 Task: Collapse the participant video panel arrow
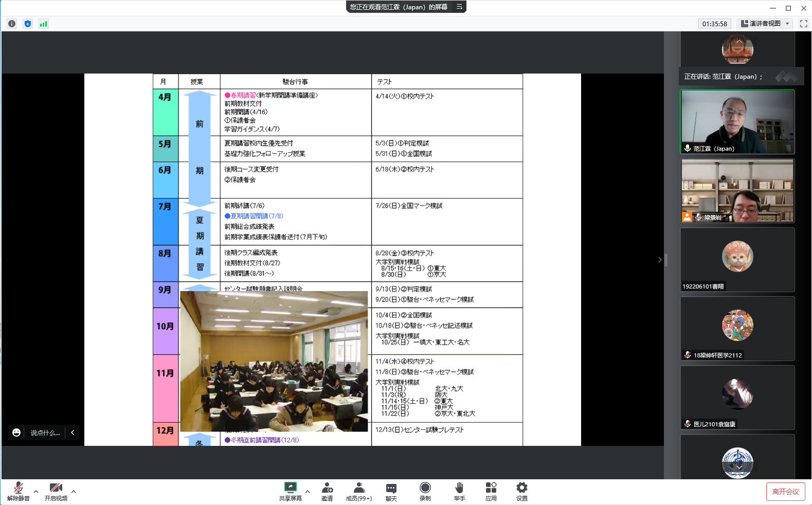(x=660, y=260)
